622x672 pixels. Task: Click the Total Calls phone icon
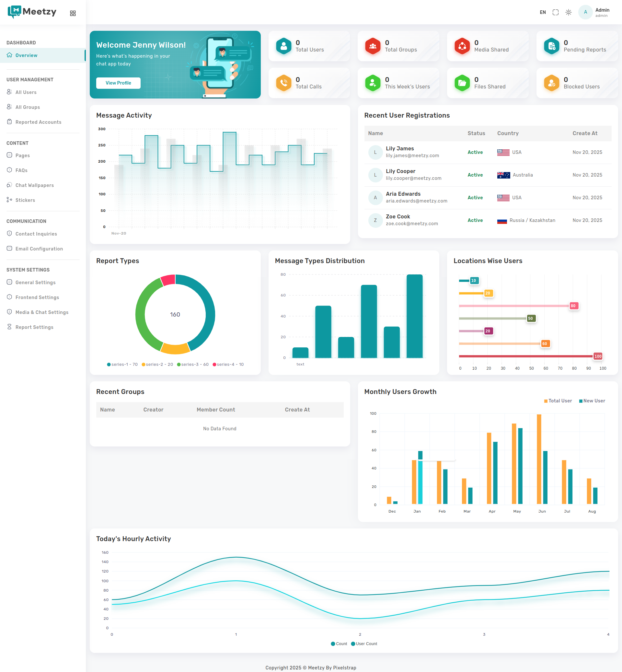pos(283,83)
